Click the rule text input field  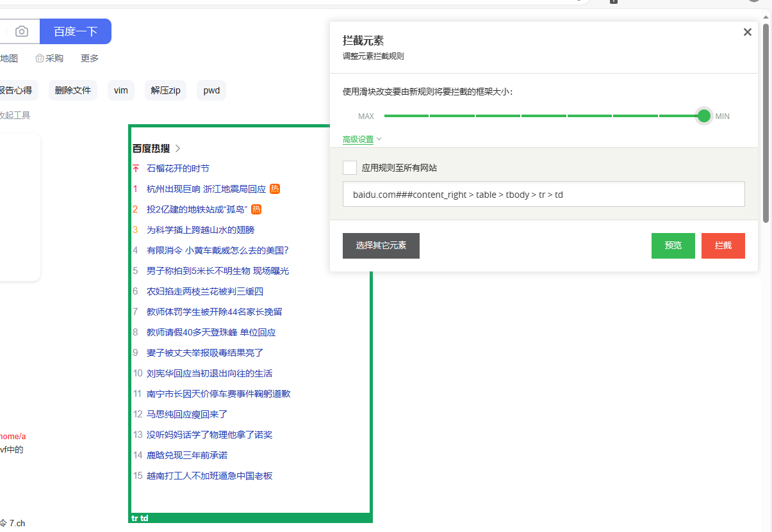tap(544, 194)
